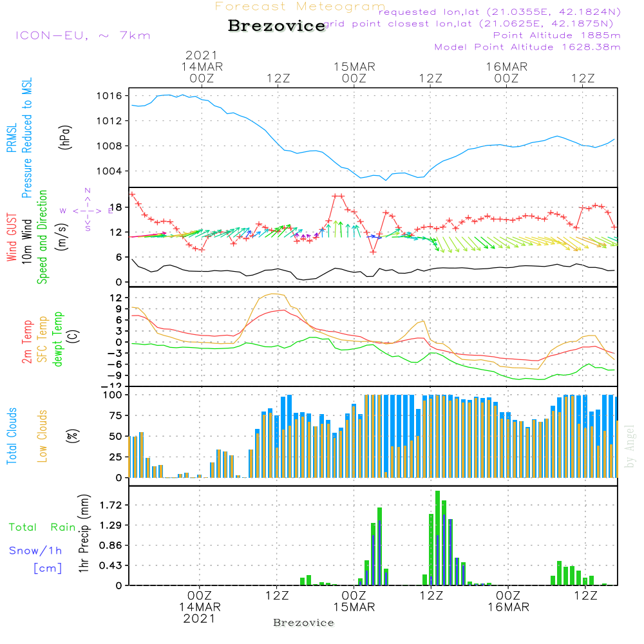This screenshot has width=644, height=644.
Task: Click the "1016" pressure axis value
Action: (x=109, y=96)
